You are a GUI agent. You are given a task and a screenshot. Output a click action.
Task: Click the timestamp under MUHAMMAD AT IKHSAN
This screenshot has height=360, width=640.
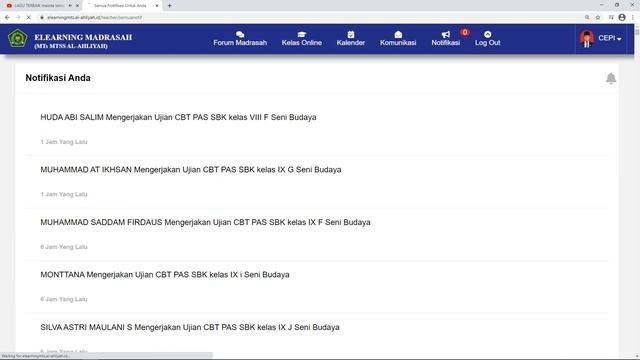coord(64,194)
